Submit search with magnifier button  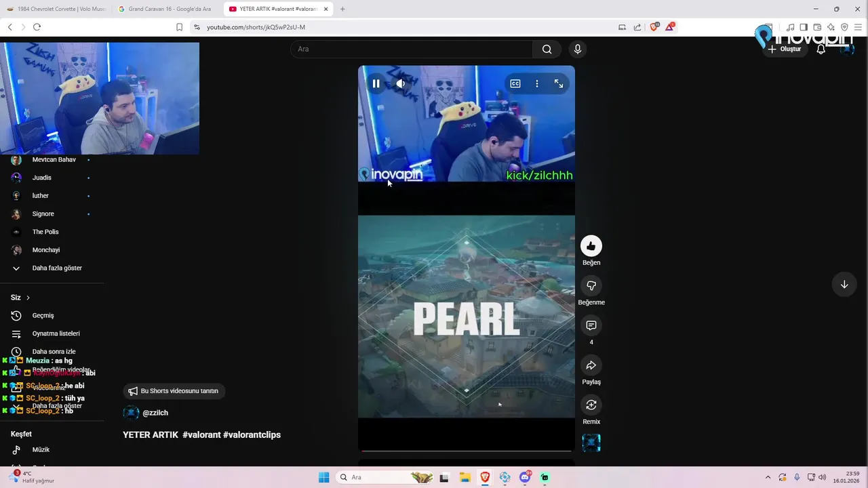(547, 49)
